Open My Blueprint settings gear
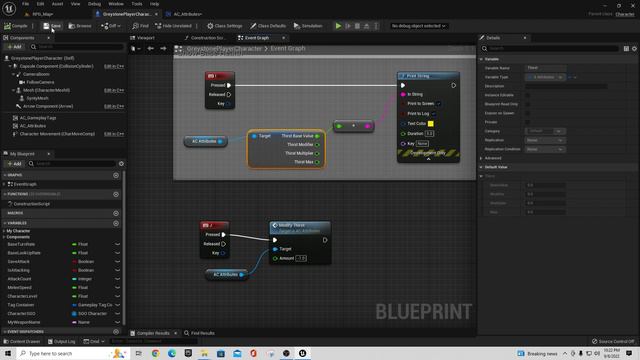Viewport: 640px width, 360px height. [121, 164]
